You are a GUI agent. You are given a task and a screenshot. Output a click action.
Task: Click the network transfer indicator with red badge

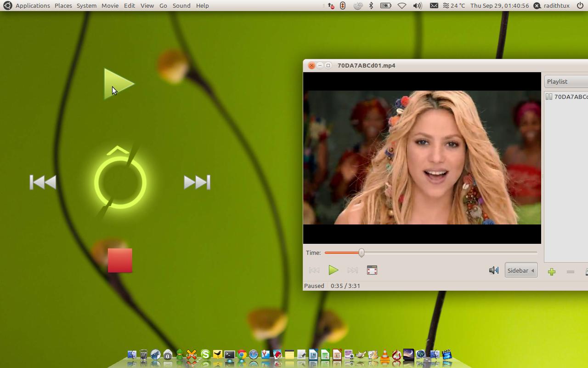click(330, 6)
